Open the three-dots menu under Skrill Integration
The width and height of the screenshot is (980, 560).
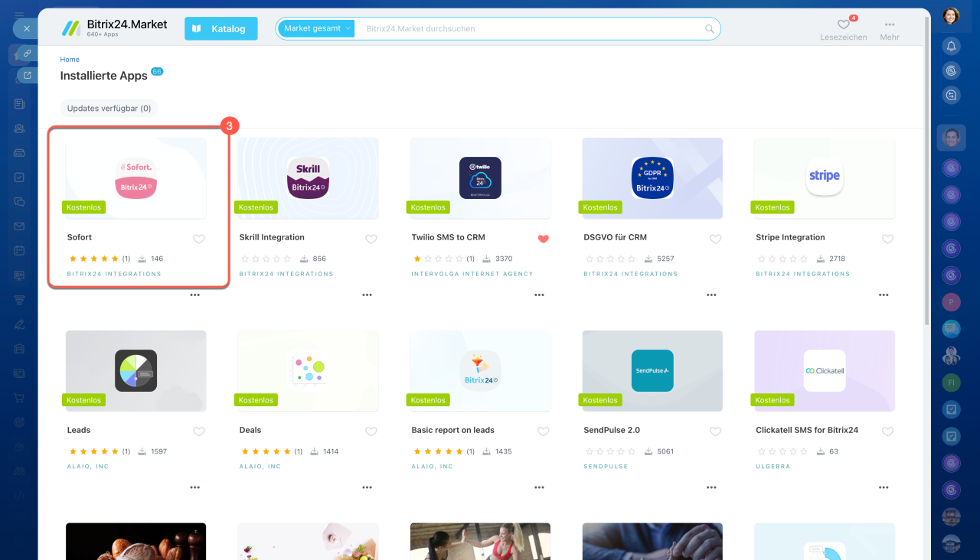coord(367,295)
